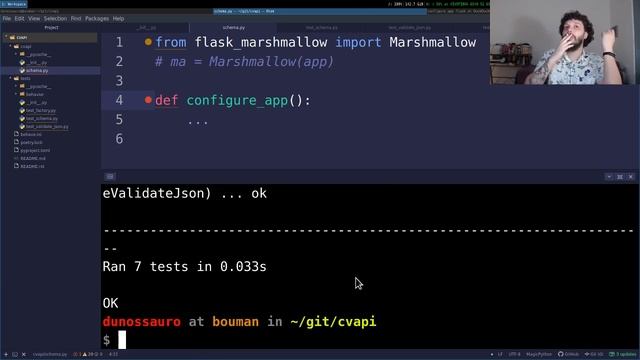Viewport: 640px width, 360px height.
Task: Click the 'Ran 7 tests in 0.033s' line
Action: click(x=184, y=267)
